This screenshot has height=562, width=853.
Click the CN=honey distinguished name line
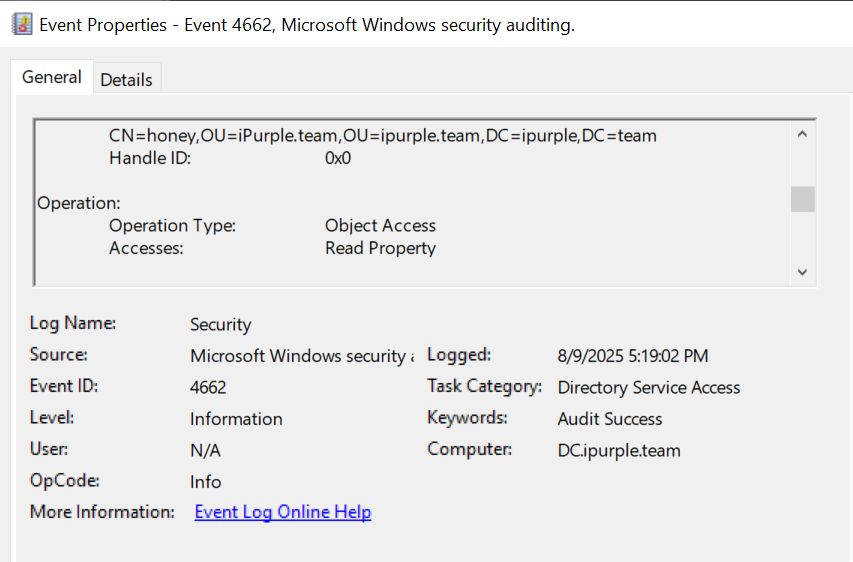[382, 135]
